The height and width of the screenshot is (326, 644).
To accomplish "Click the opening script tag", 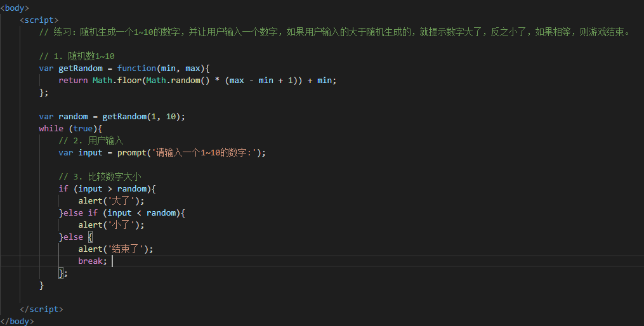I will [39, 20].
